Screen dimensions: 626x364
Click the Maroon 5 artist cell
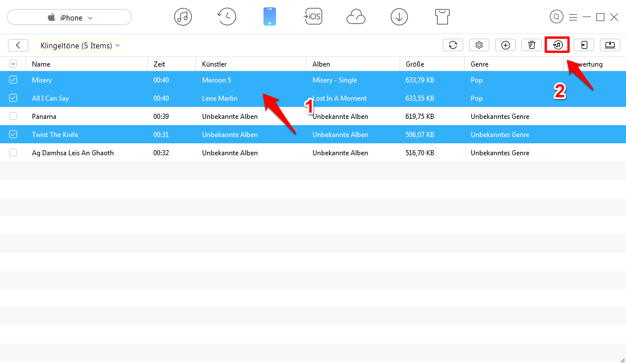point(216,80)
